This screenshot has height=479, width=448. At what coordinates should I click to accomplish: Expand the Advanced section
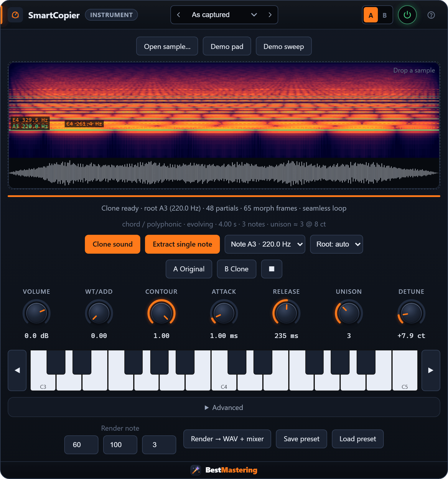pos(224,407)
